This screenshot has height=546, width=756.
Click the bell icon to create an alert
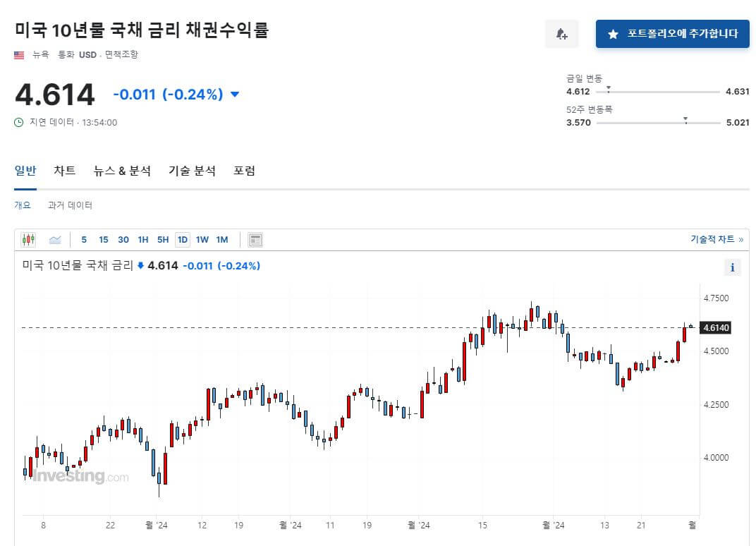tap(561, 34)
